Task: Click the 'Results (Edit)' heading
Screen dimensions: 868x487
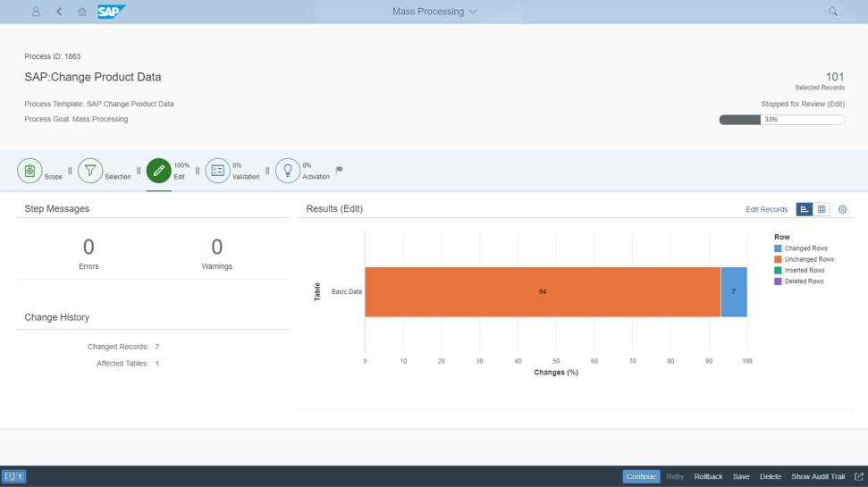Action: point(334,208)
